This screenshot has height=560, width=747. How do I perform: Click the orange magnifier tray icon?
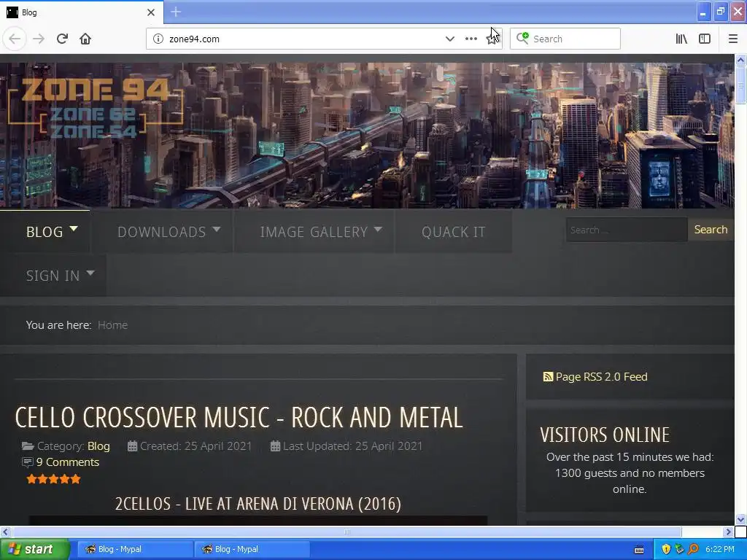coord(693,549)
